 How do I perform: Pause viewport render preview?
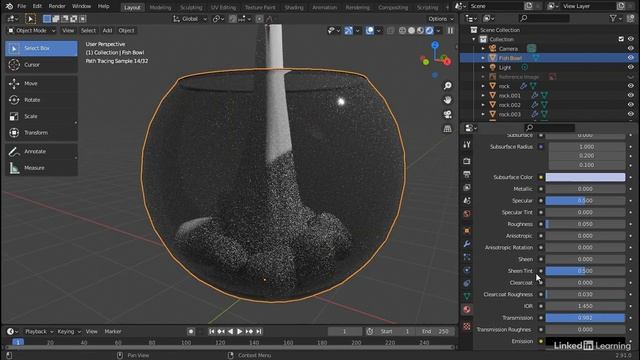pyautogui.click(x=450, y=31)
